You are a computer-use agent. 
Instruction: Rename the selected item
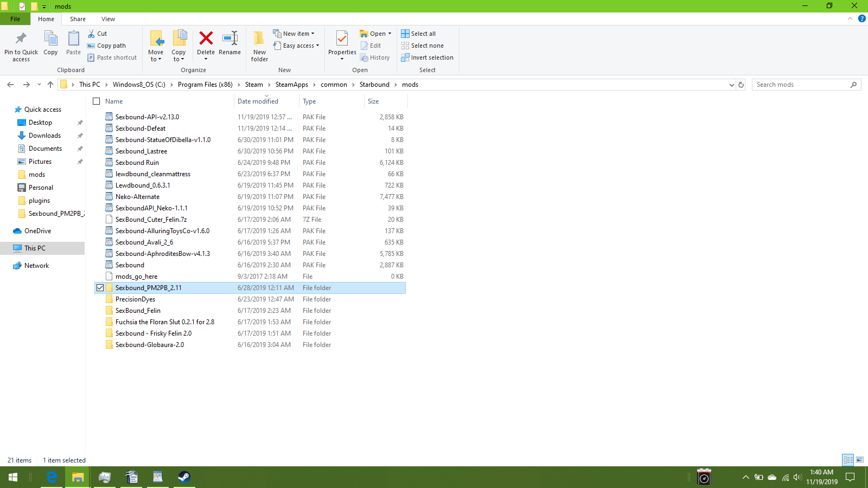pyautogui.click(x=229, y=43)
